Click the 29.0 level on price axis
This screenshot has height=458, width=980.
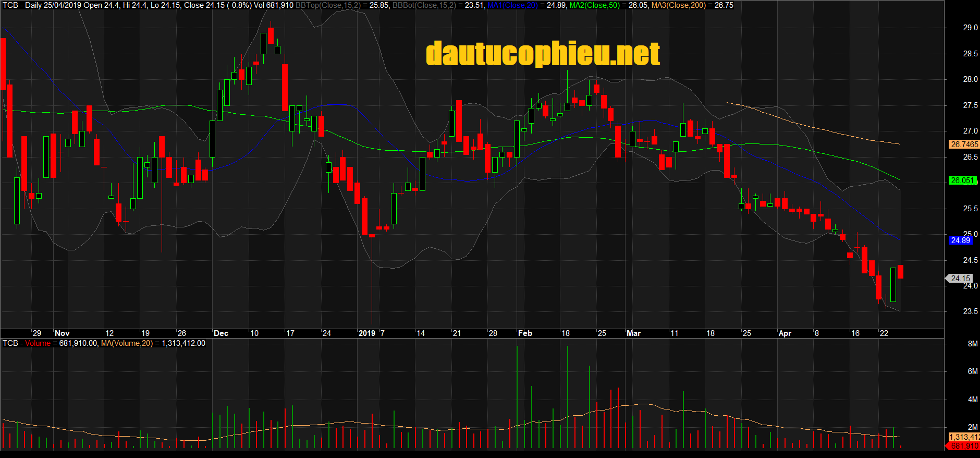970,28
